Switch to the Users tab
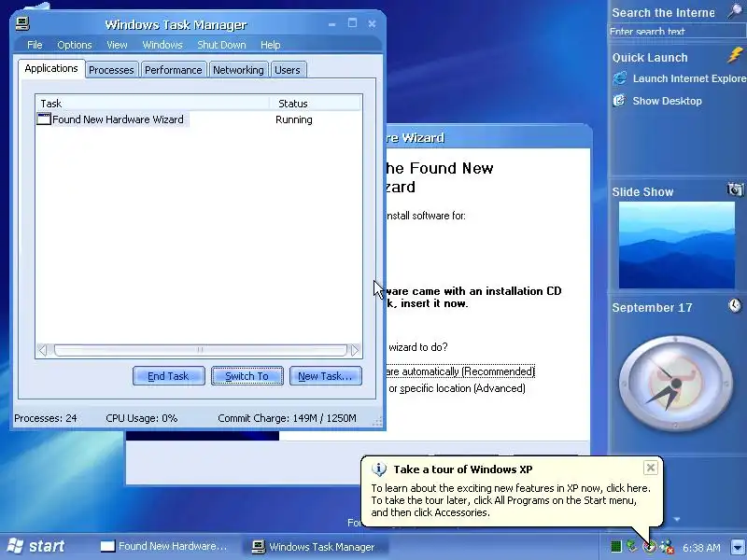The width and height of the screenshot is (747, 560). [288, 70]
